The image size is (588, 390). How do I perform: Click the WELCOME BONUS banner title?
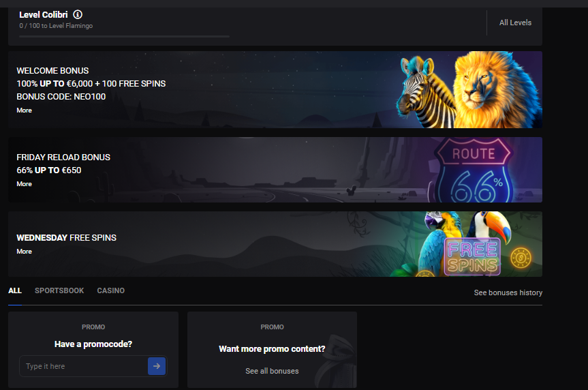tap(52, 71)
